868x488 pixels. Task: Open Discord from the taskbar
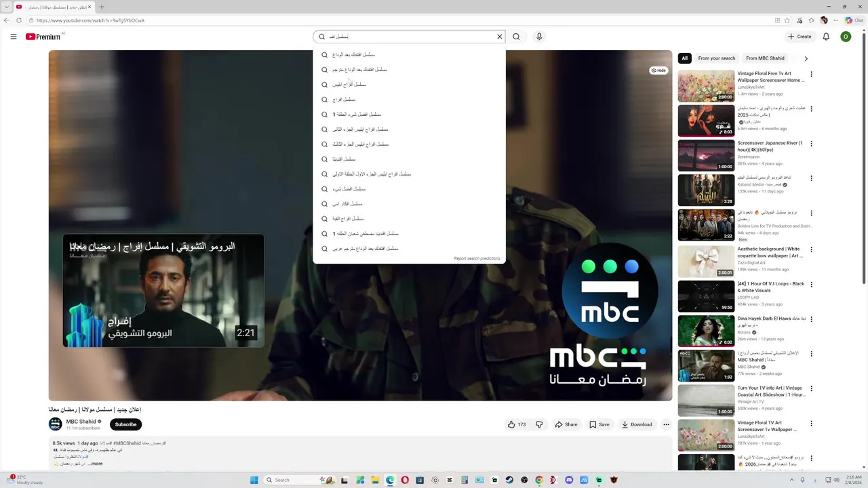[569, 480]
